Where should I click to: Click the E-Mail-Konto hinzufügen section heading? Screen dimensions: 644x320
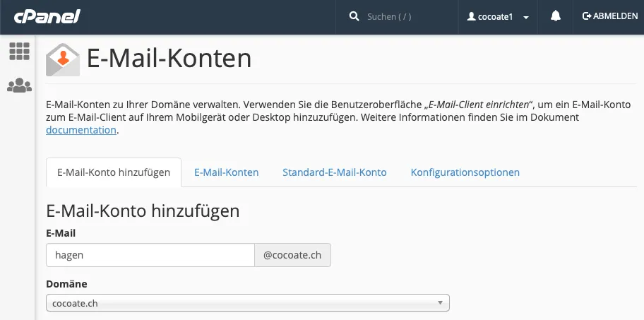(143, 211)
